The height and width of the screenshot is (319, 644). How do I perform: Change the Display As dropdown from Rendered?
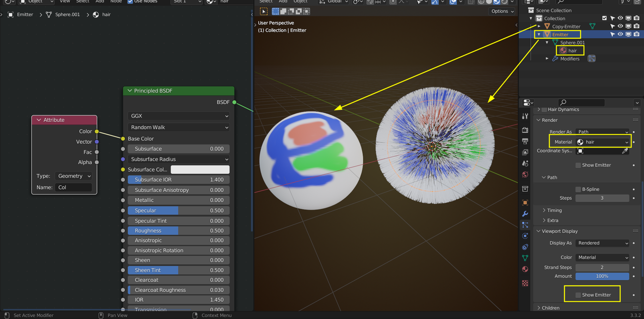[x=603, y=243]
